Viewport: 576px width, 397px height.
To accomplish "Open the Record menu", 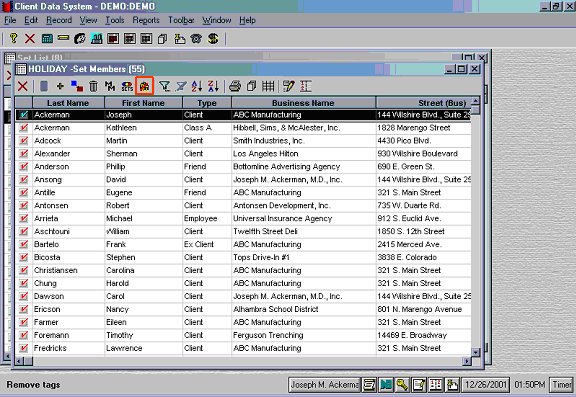I will tap(59, 20).
